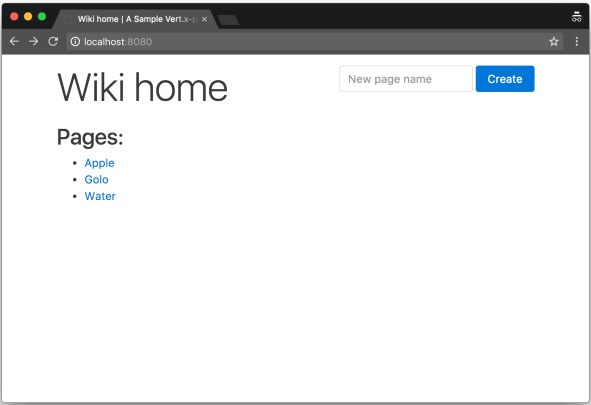Focus the New page name field
Screen dimensions: 591x405
pyautogui.click(x=406, y=79)
